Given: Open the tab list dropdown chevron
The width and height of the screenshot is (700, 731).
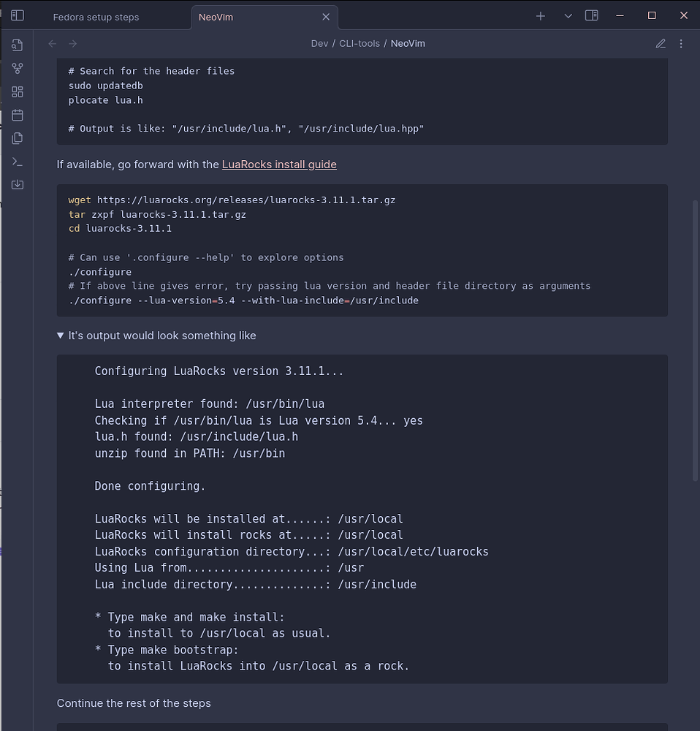Looking at the screenshot, I should (568, 16).
